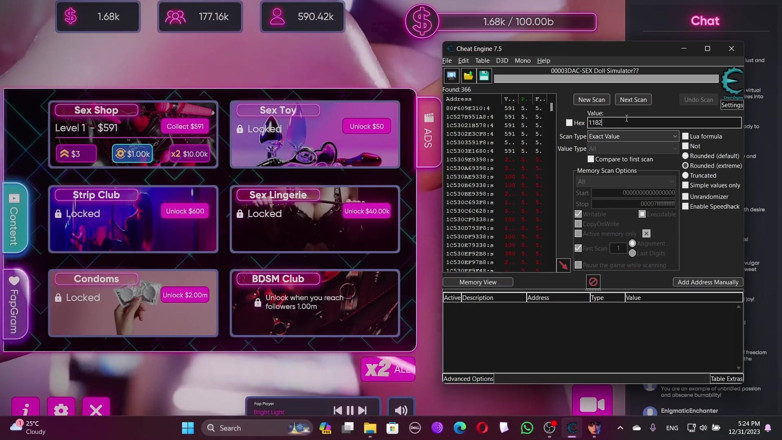The height and width of the screenshot is (440, 782).
Task: Select Rounded (default) radio button
Action: (x=685, y=156)
